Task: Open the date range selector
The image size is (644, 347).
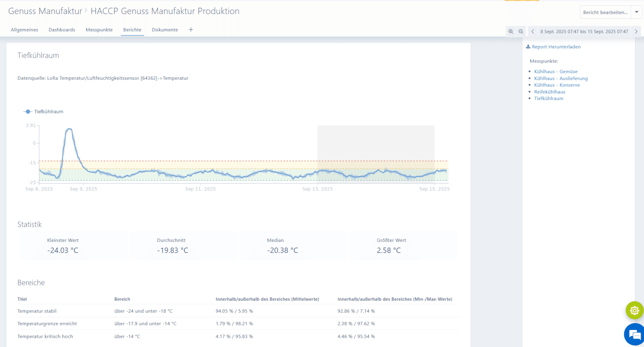Action: pyautogui.click(x=584, y=31)
